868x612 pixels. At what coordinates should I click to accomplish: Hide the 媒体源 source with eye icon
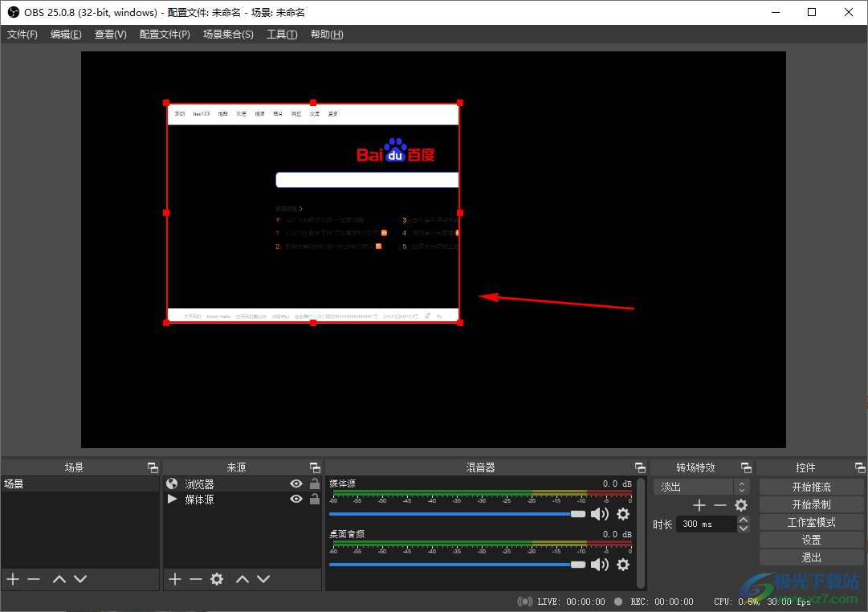point(296,499)
